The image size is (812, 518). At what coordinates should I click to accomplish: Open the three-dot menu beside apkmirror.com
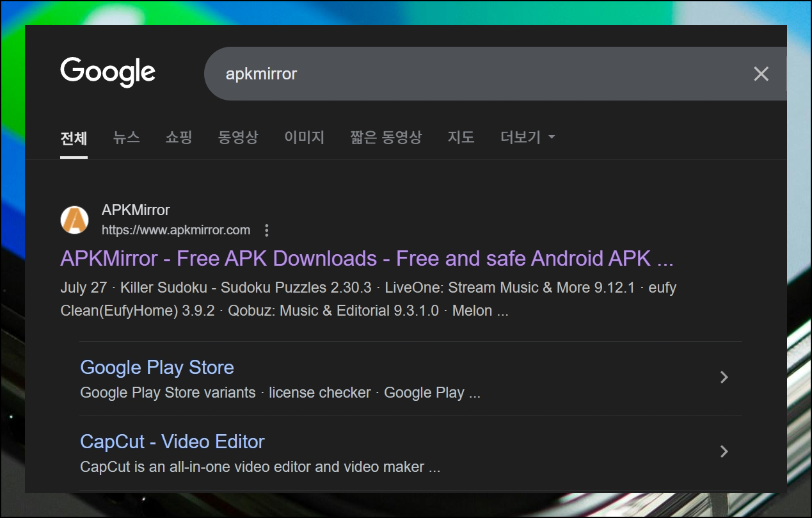click(x=267, y=230)
